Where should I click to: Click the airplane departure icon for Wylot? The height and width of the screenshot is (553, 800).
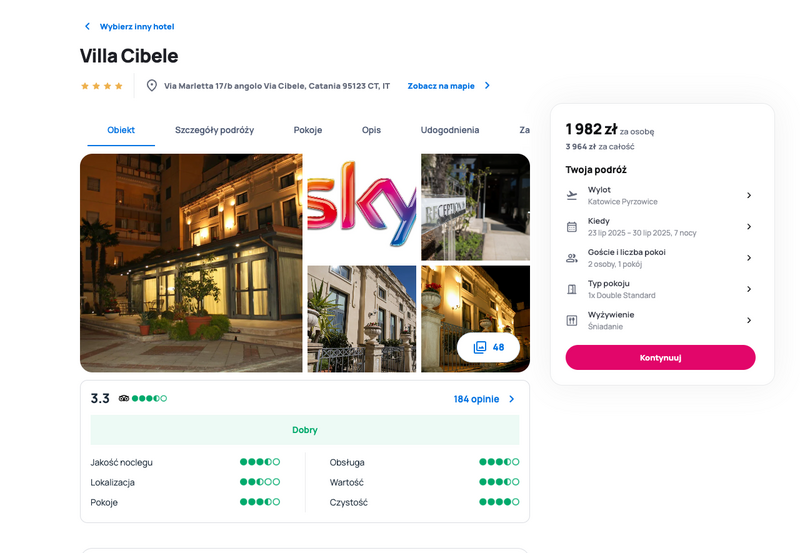point(572,195)
